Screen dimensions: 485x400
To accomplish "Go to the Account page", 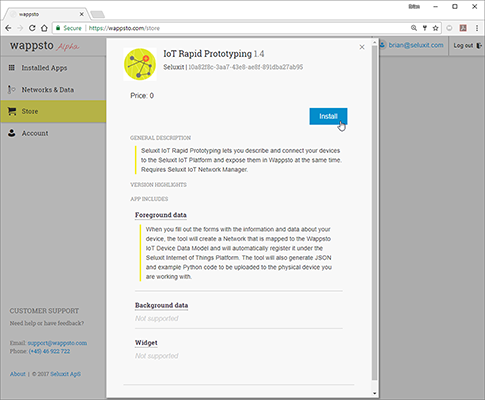I will click(x=53, y=133).
